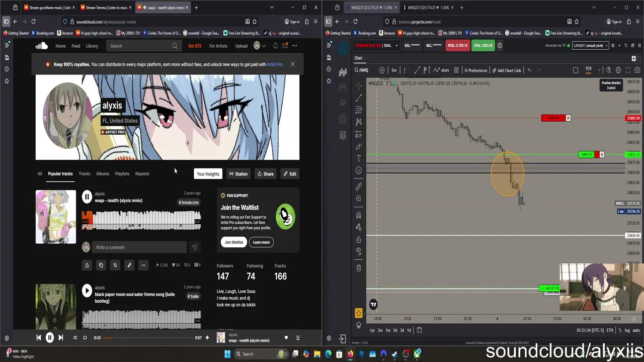Toggle repeat in SoundCloud player bar
Viewport: 644px width, 362px height.
click(85, 338)
